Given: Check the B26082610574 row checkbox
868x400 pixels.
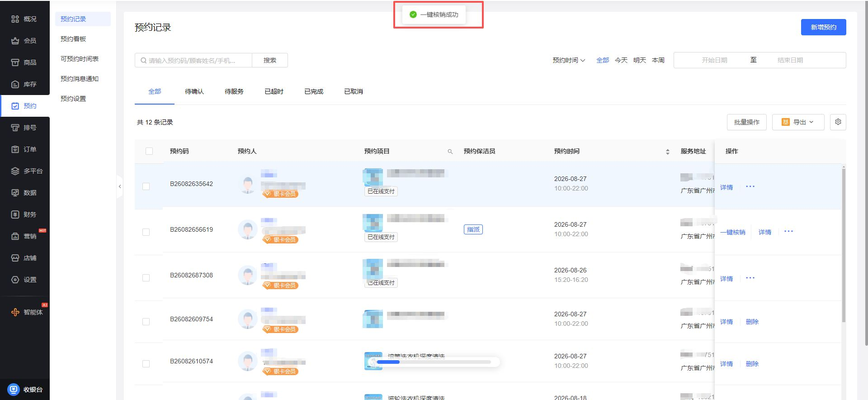Looking at the screenshot, I should [146, 364].
